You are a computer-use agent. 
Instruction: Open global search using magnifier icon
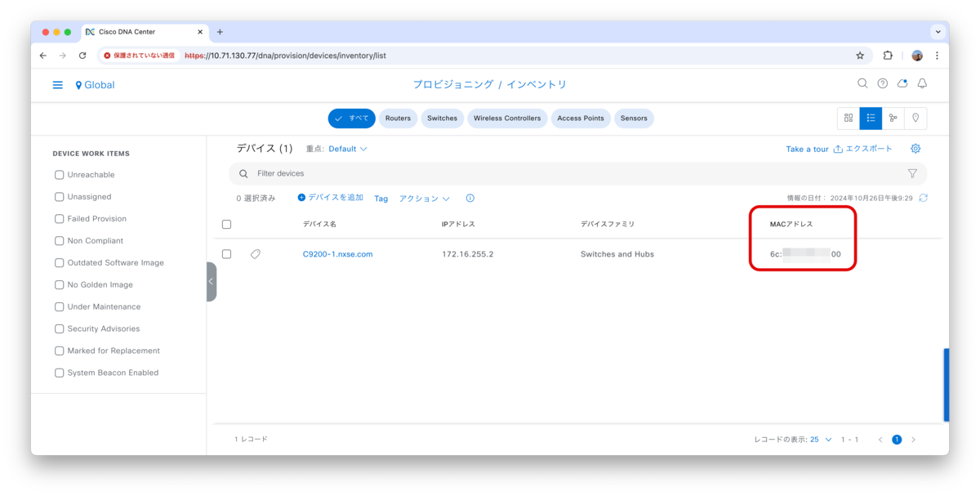[862, 83]
